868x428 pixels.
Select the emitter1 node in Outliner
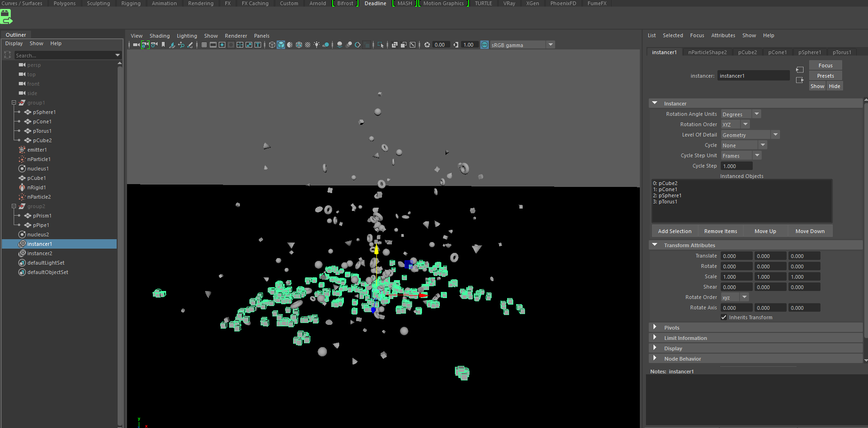click(x=37, y=150)
